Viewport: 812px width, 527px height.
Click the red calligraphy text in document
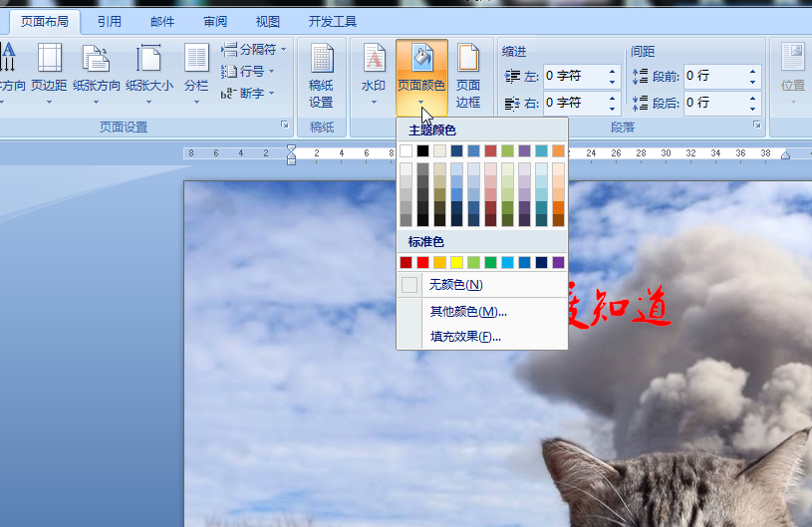pos(620,308)
